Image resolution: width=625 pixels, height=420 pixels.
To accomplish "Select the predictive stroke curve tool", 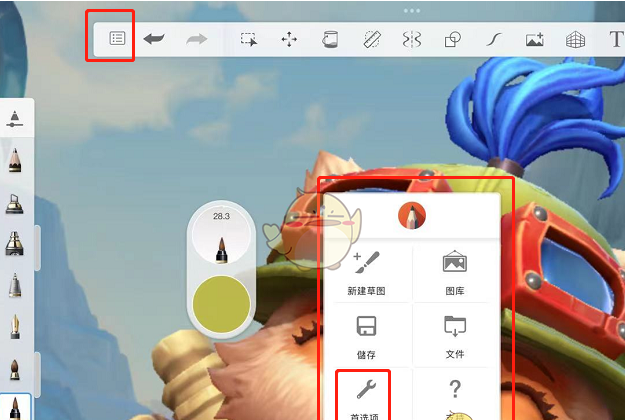I will point(494,39).
